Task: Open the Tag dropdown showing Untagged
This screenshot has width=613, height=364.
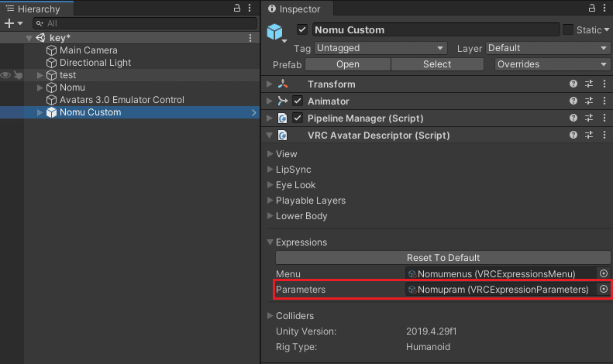Action: 381,48
